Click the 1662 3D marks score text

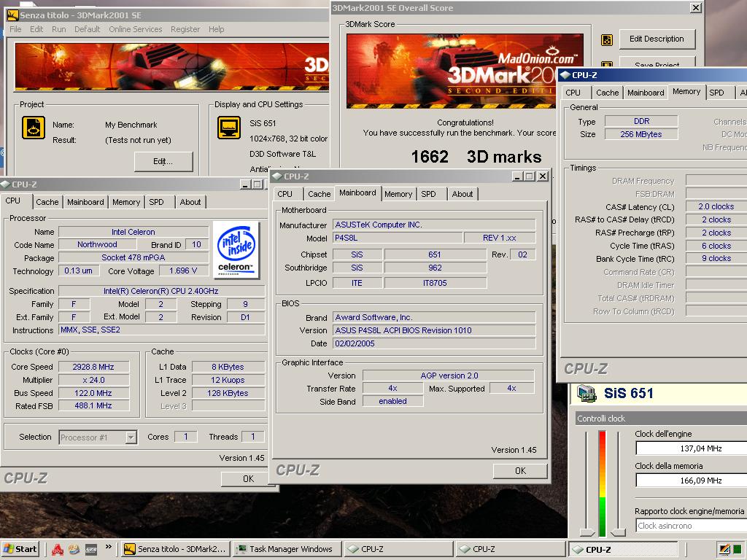[x=476, y=157]
